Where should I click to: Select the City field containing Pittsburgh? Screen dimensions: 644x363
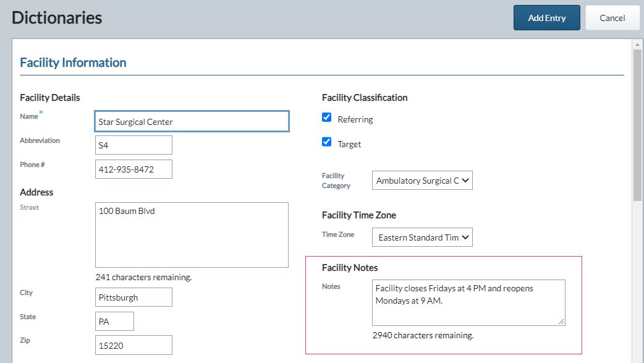tap(133, 297)
